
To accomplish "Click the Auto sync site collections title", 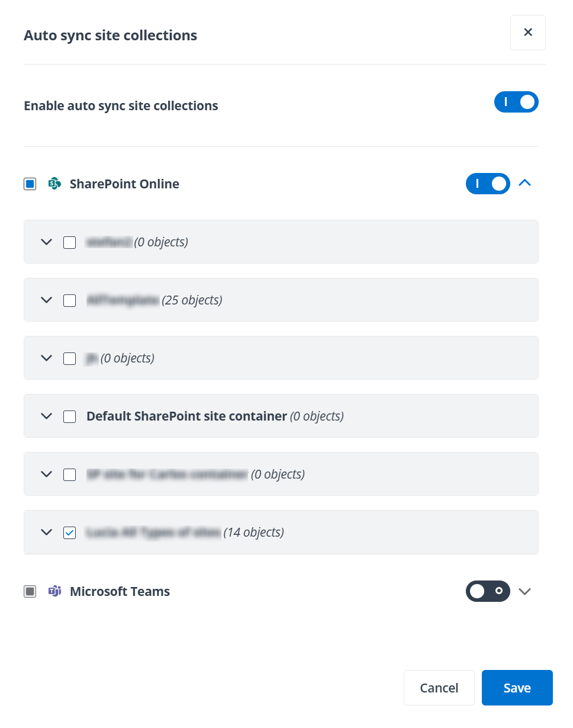I will 110,36.
